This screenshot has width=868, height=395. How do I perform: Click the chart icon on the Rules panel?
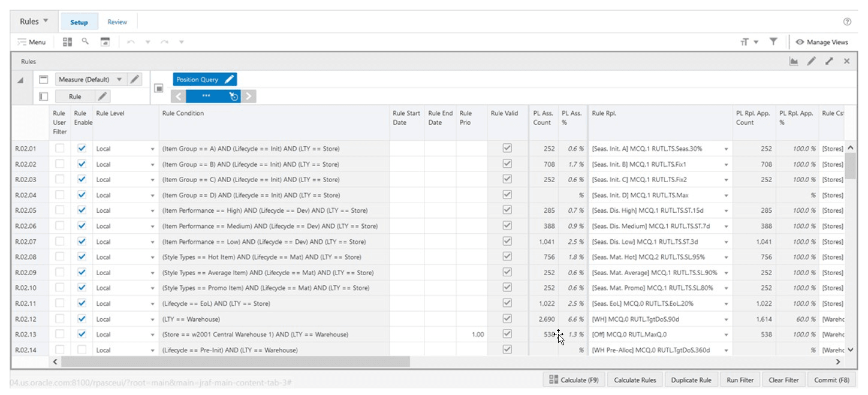[794, 61]
